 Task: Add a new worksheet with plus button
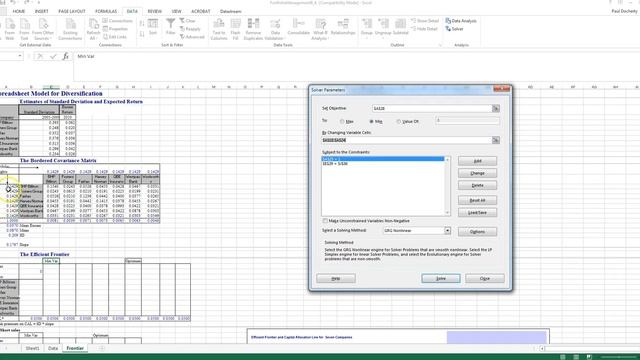click(102, 348)
